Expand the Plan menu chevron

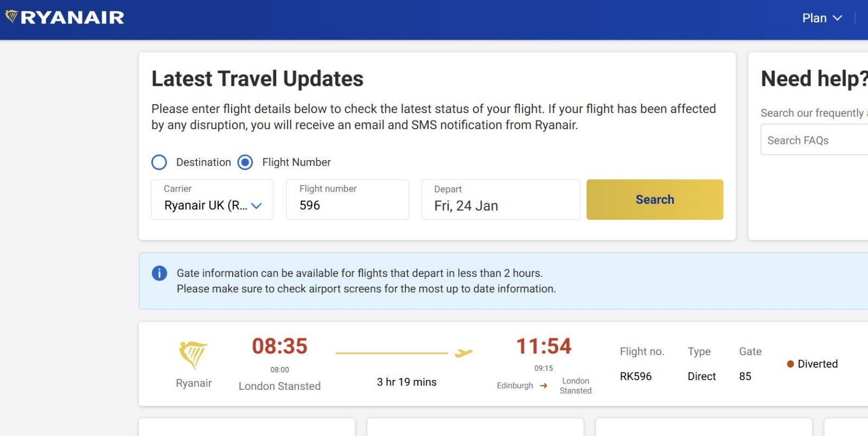[x=838, y=18]
